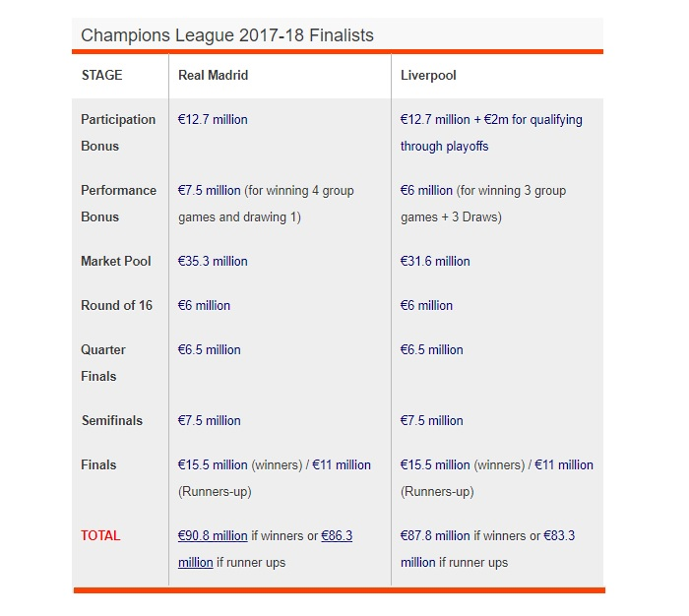Click Real Madrid's €12.7 million participation bonus
This screenshot has width=689, height=616.
pyautogui.click(x=213, y=119)
